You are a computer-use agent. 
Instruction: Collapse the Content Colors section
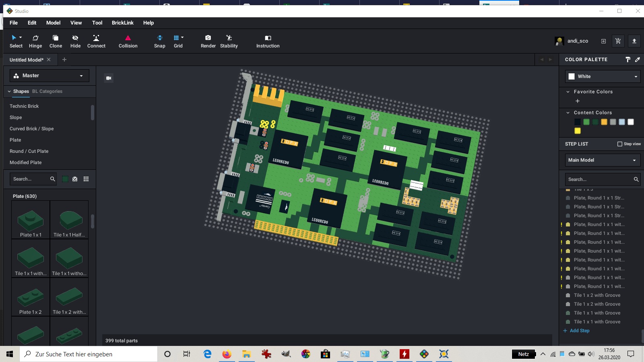tap(568, 113)
